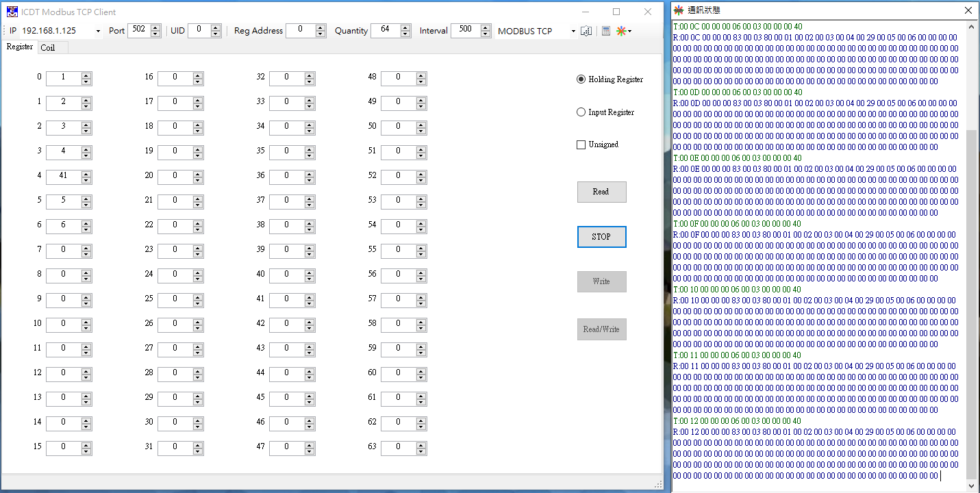980x493 pixels.
Task: Click the 'Interval' toolbar label
Action: pos(434,31)
